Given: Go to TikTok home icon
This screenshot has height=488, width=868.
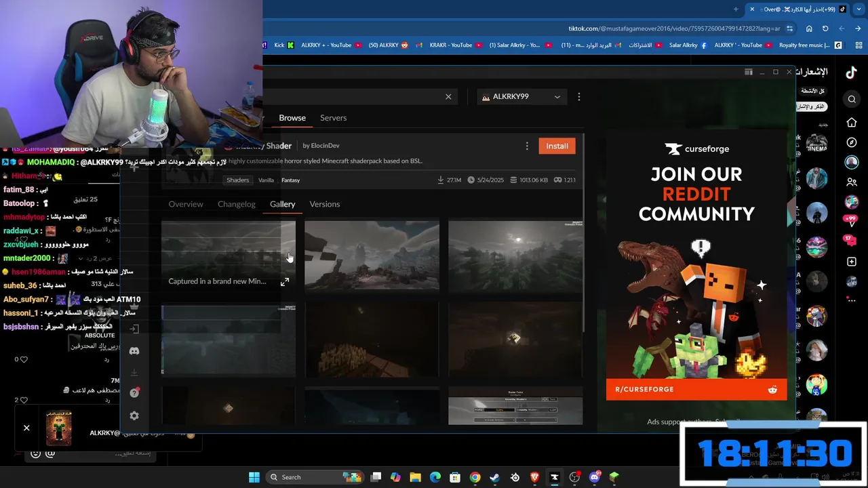Looking at the screenshot, I should click(x=852, y=123).
